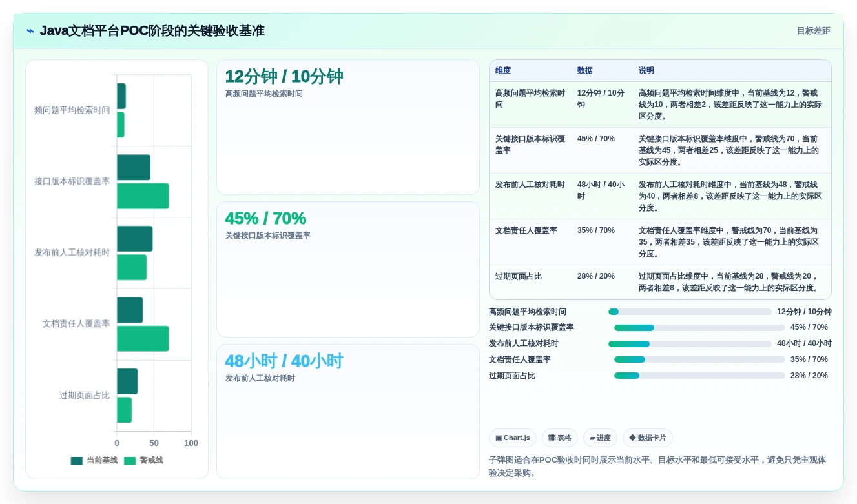Click the 文档责任人覆盖率 progress bar

point(699,359)
